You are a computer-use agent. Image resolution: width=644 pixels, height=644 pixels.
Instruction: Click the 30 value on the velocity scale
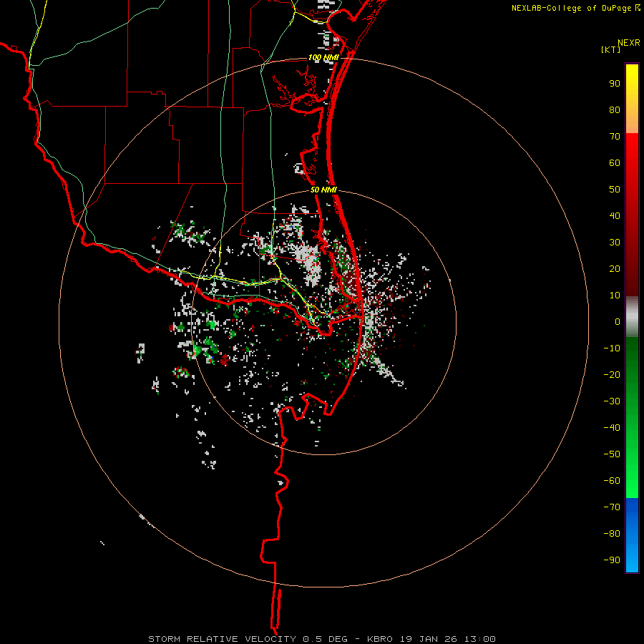pyautogui.click(x=615, y=243)
